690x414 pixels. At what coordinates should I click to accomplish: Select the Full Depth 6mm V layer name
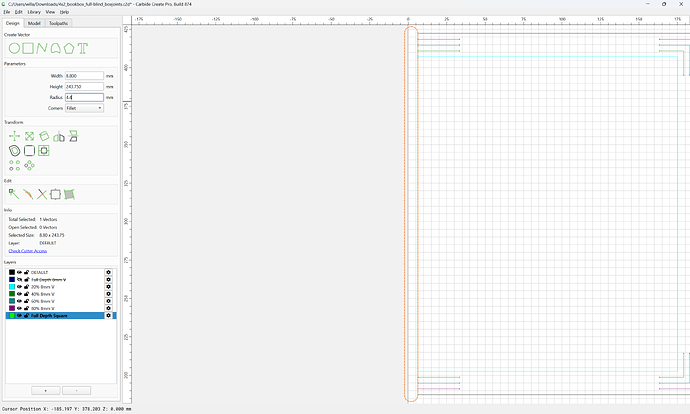(x=48, y=279)
